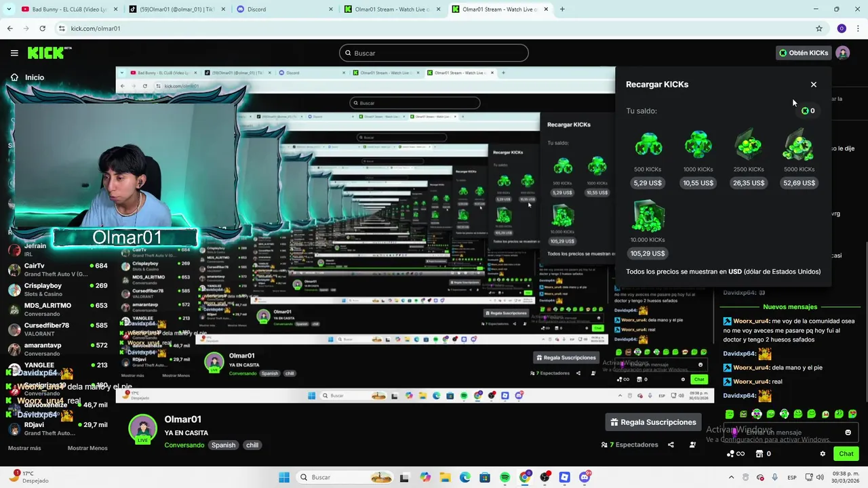Screen dimensions: 868x488
Task: Open Windows Start menu
Action: 284,477
